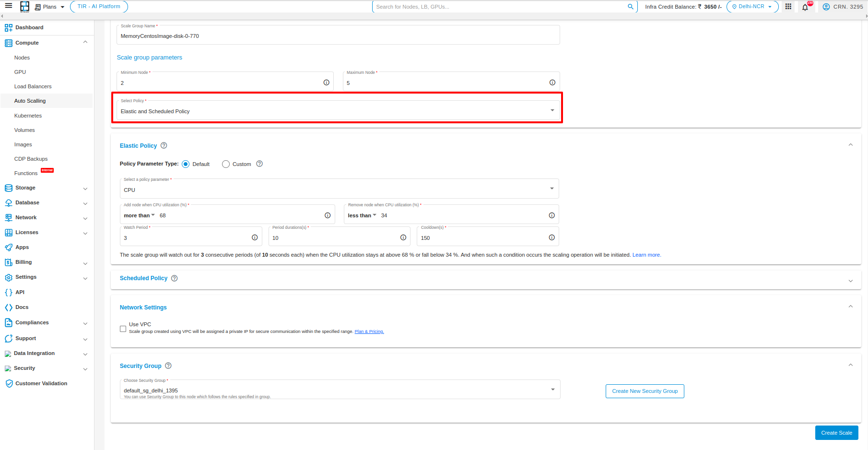868x450 pixels.
Task: Open CDP Backups in the sidebar
Action: click(x=31, y=159)
